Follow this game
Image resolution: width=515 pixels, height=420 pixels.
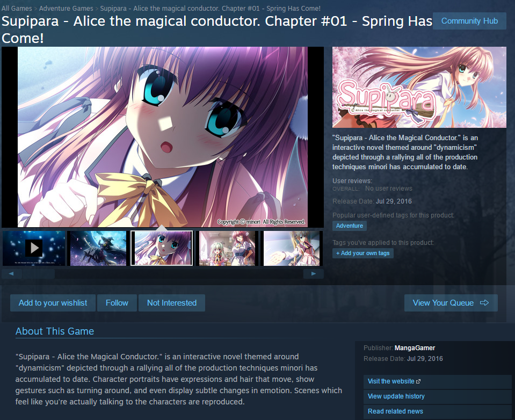(x=117, y=303)
